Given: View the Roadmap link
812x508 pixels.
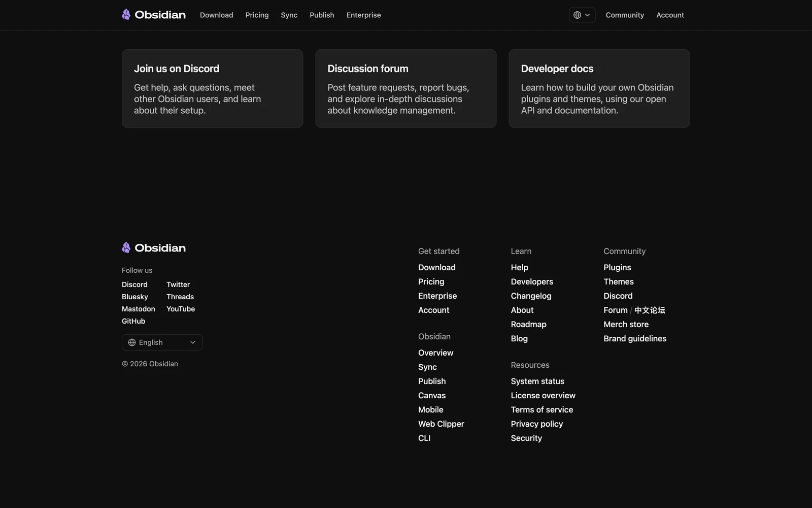Looking at the screenshot, I should [x=529, y=324].
